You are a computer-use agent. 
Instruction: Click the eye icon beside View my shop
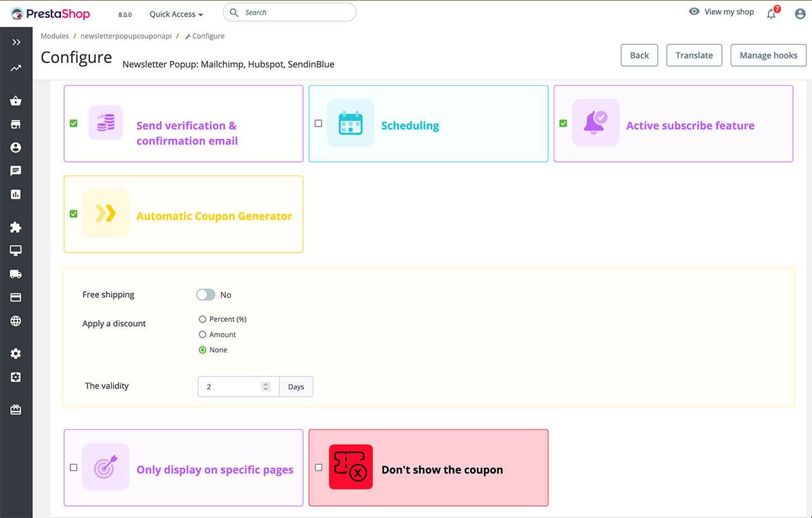coord(694,11)
